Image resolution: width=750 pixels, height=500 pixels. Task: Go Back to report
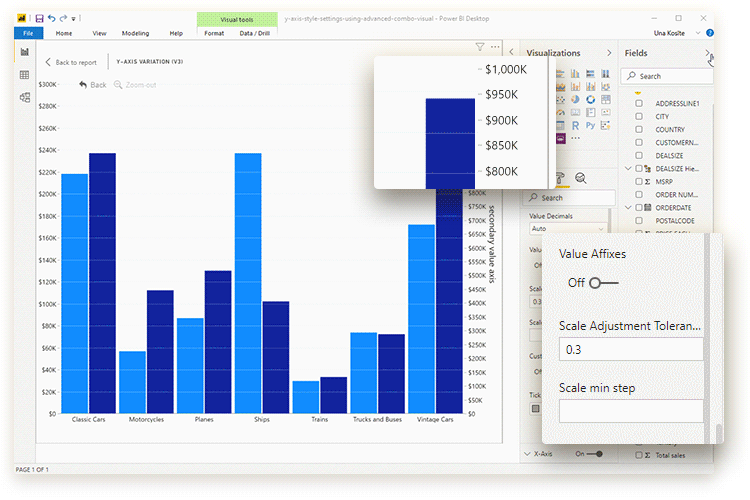coord(71,62)
